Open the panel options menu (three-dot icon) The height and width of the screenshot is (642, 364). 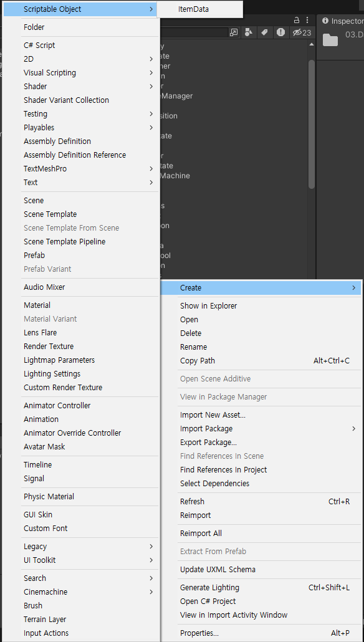pyautogui.click(x=307, y=21)
